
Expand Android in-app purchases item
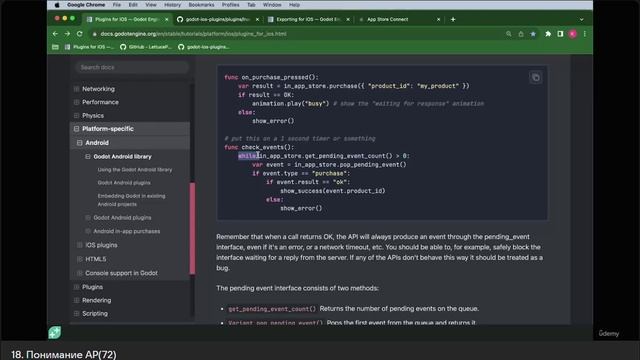(x=88, y=231)
